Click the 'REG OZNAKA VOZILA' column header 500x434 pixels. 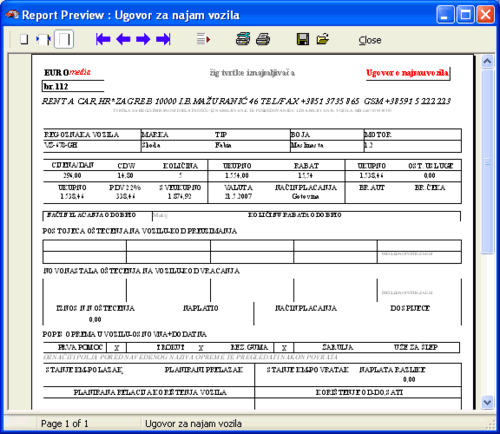point(81,135)
